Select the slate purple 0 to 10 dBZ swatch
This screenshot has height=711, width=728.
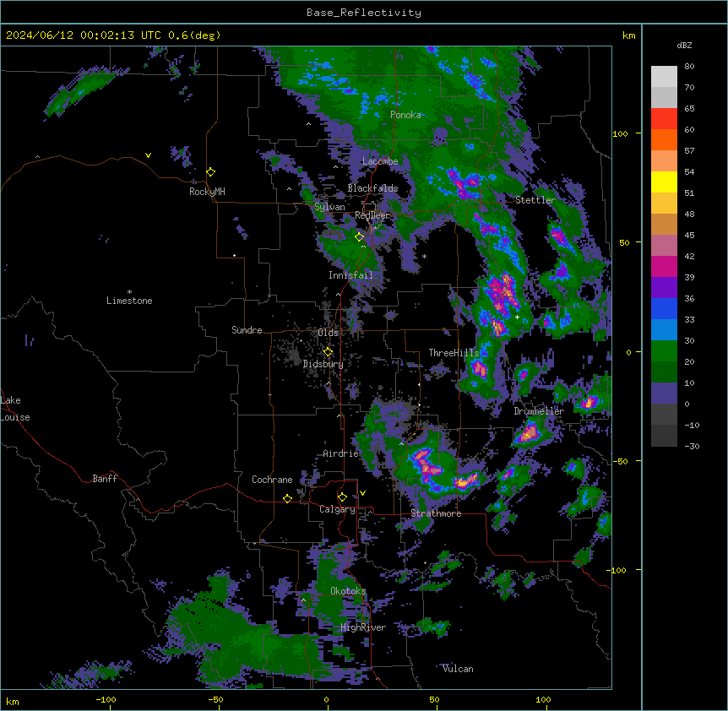pos(664,393)
